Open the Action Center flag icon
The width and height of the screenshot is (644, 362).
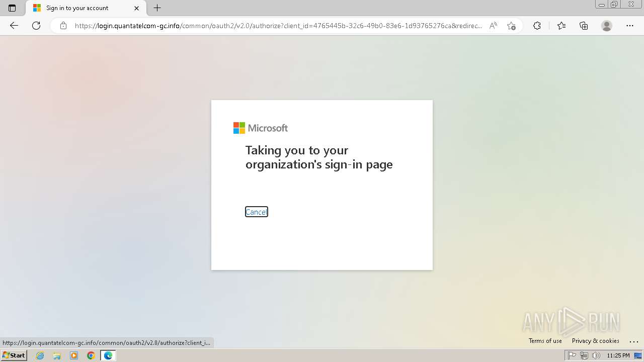pos(572,355)
